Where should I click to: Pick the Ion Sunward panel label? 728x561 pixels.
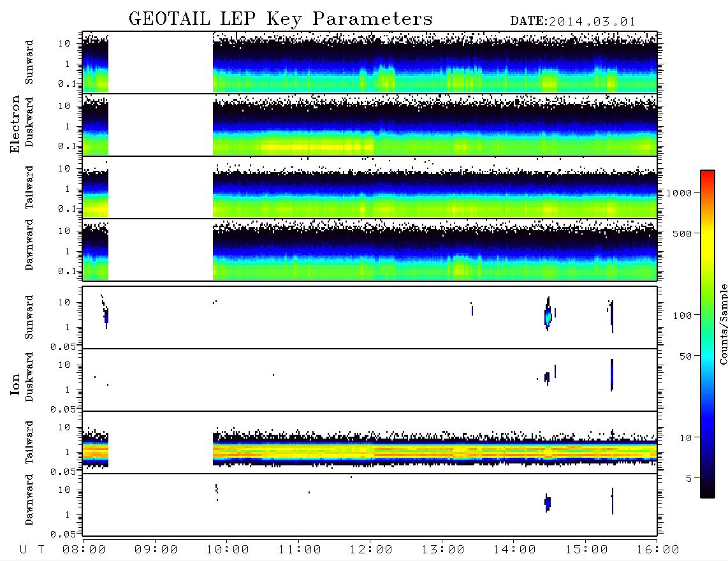(x=29, y=317)
